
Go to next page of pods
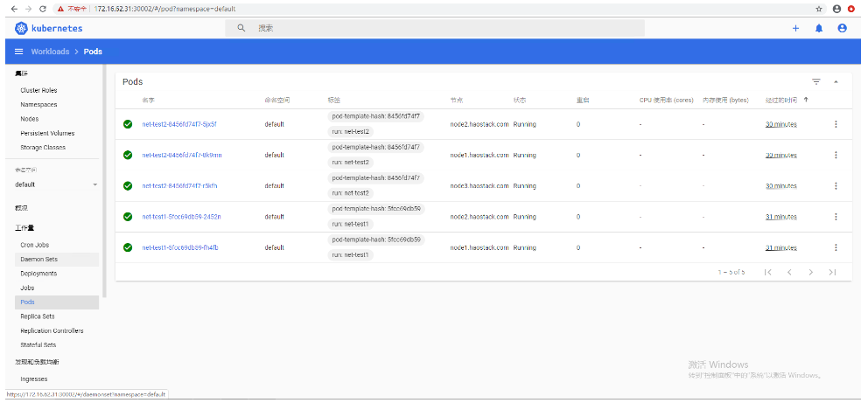click(810, 272)
